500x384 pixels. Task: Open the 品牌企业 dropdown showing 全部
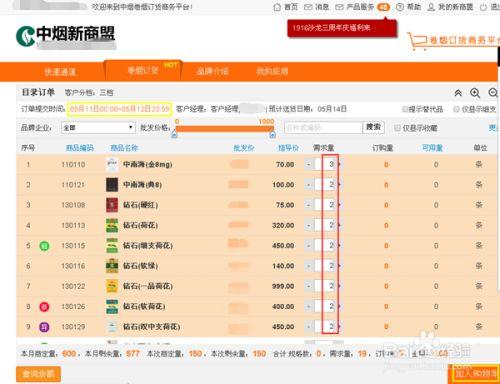coord(98,127)
